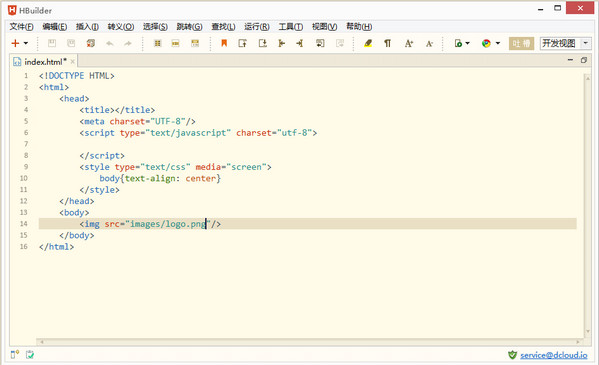Toggle the orange bookmark icon

point(224,43)
